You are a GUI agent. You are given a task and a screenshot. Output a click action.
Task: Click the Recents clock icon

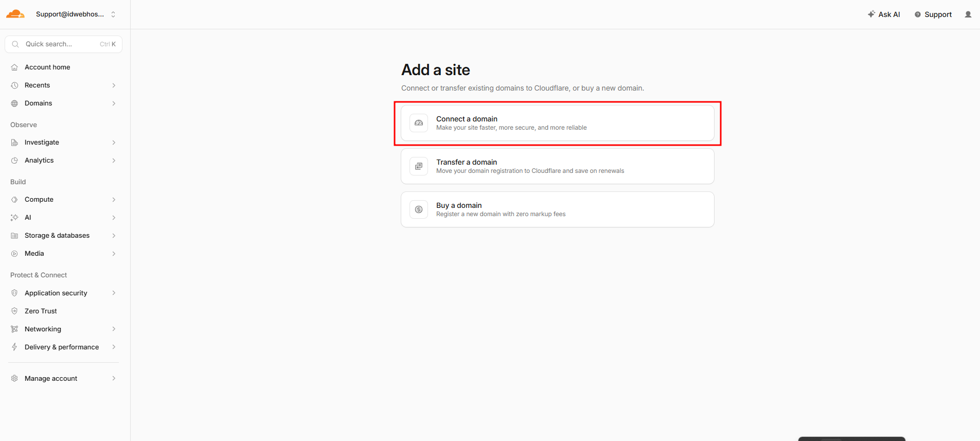click(14, 85)
